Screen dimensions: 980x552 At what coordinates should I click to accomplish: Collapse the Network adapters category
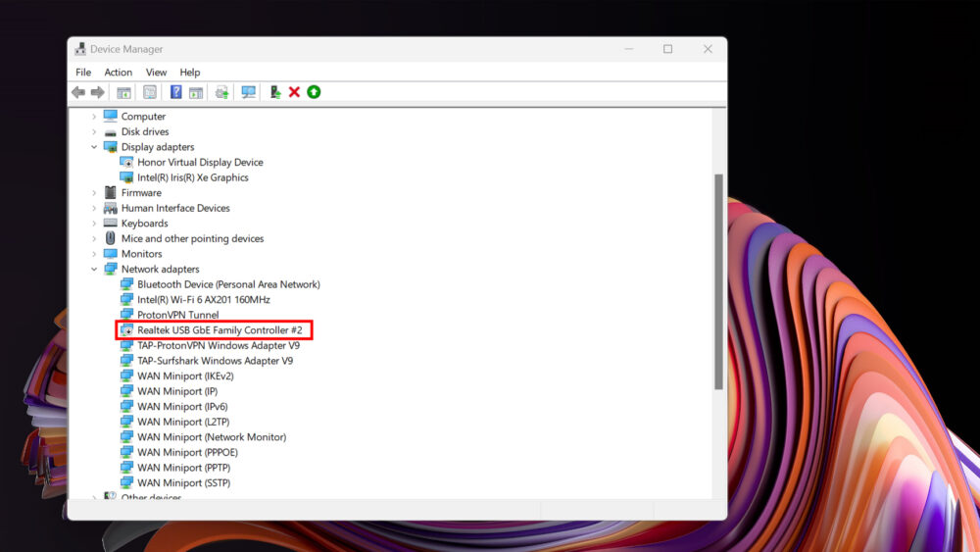click(x=95, y=270)
